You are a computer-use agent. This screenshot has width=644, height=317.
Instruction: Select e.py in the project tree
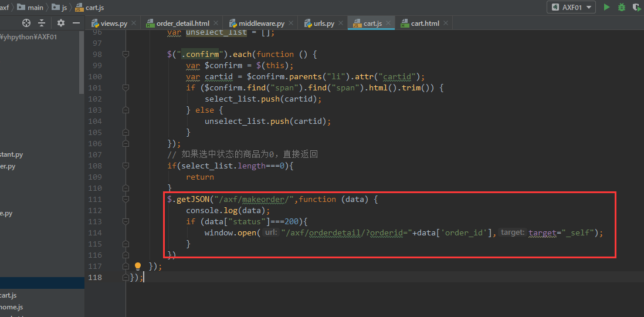[6, 214]
